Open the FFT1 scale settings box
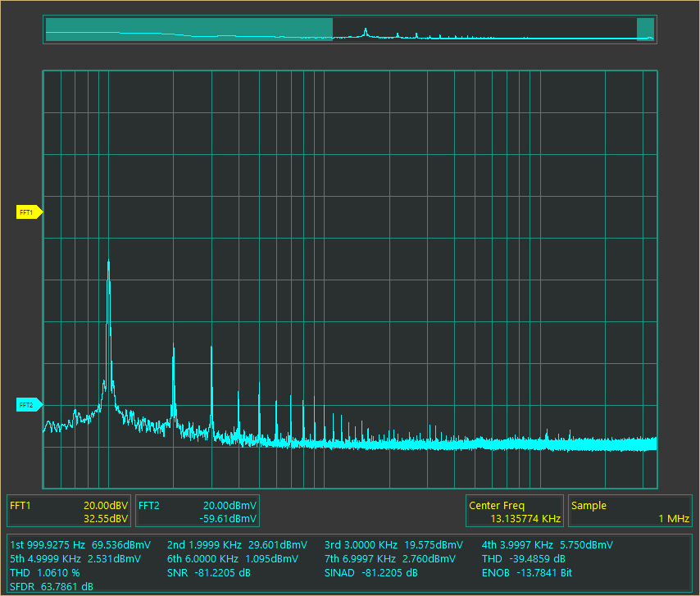Viewport: 700px width, 596px height. click(69, 512)
